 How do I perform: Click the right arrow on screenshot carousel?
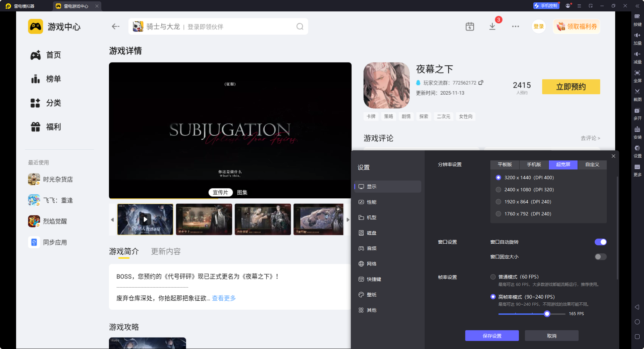(x=348, y=219)
